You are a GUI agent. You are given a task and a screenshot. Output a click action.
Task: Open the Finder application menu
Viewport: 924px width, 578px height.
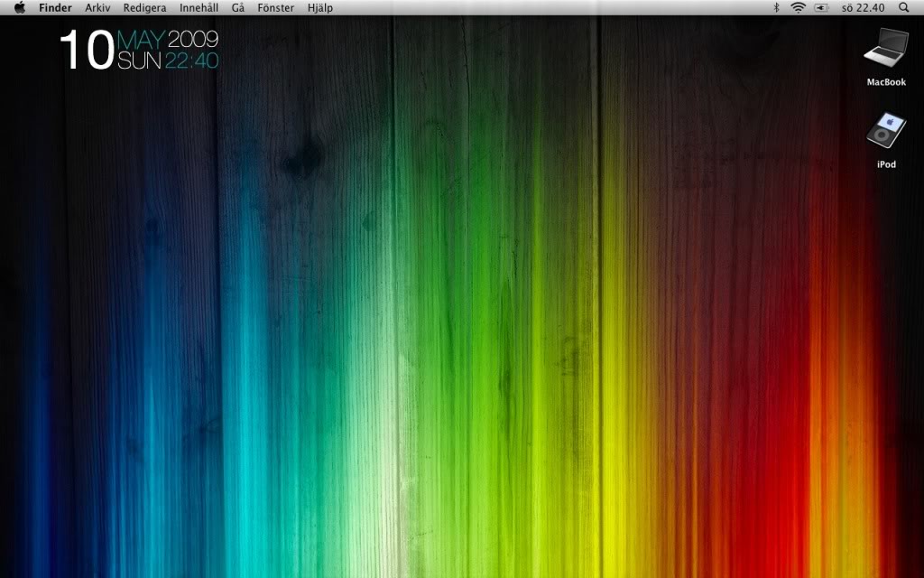[55, 8]
